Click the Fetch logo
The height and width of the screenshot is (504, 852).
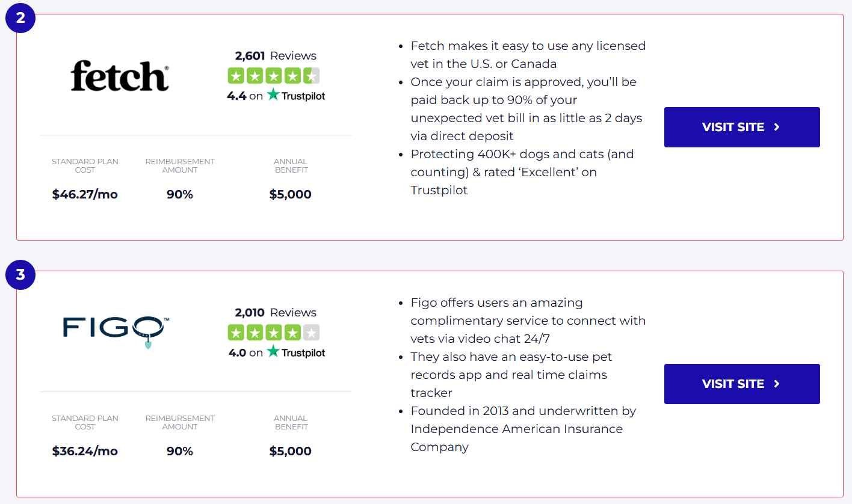tap(120, 76)
